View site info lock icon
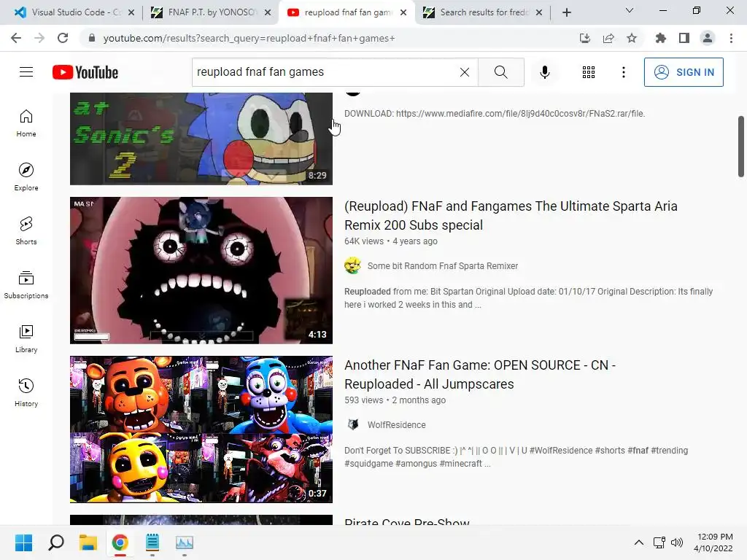747x560 pixels. pyautogui.click(x=92, y=38)
